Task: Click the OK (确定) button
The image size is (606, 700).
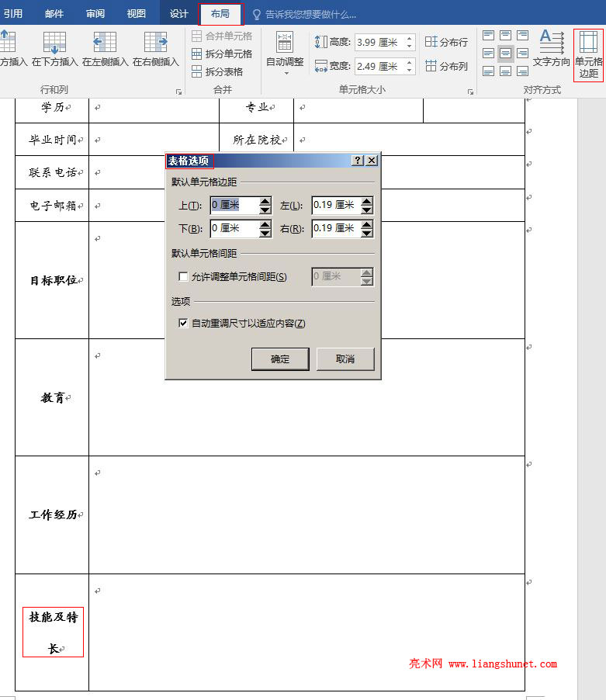Action: pyautogui.click(x=280, y=359)
